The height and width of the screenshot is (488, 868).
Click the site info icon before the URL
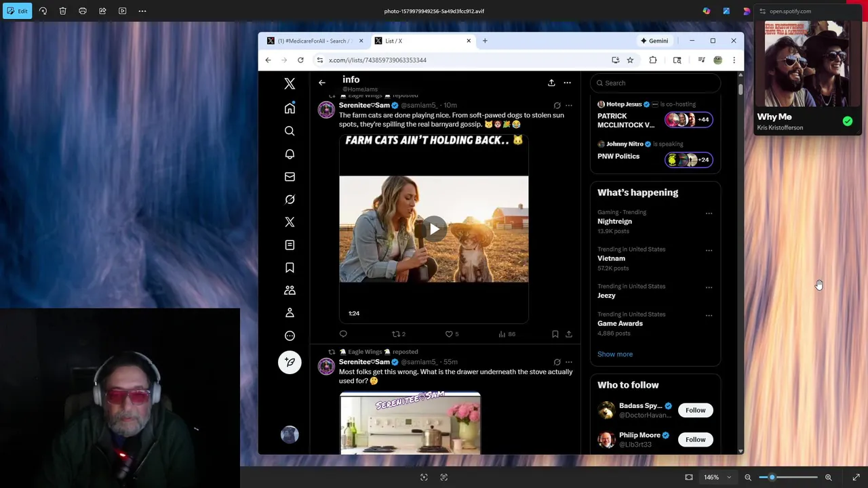319,60
